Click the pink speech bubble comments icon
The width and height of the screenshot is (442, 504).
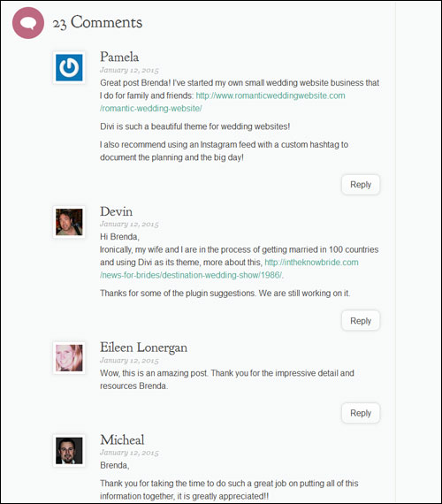pyautogui.click(x=28, y=23)
